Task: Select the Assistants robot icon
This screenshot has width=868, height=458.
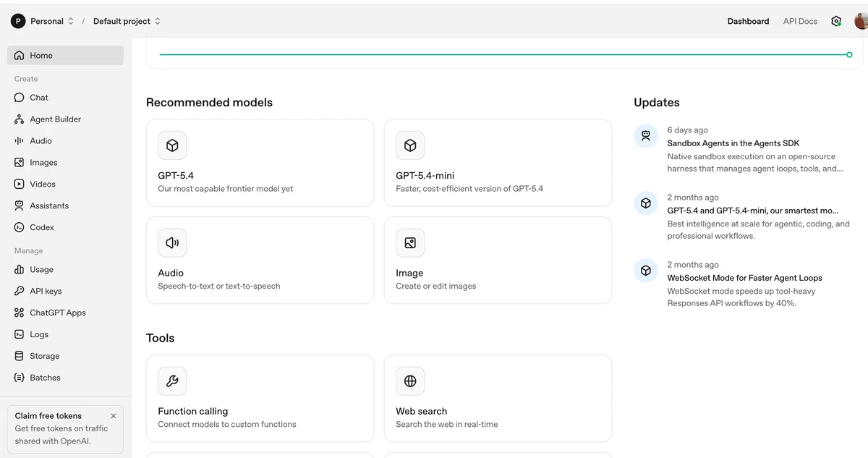Action: pyautogui.click(x=20, y=206)
